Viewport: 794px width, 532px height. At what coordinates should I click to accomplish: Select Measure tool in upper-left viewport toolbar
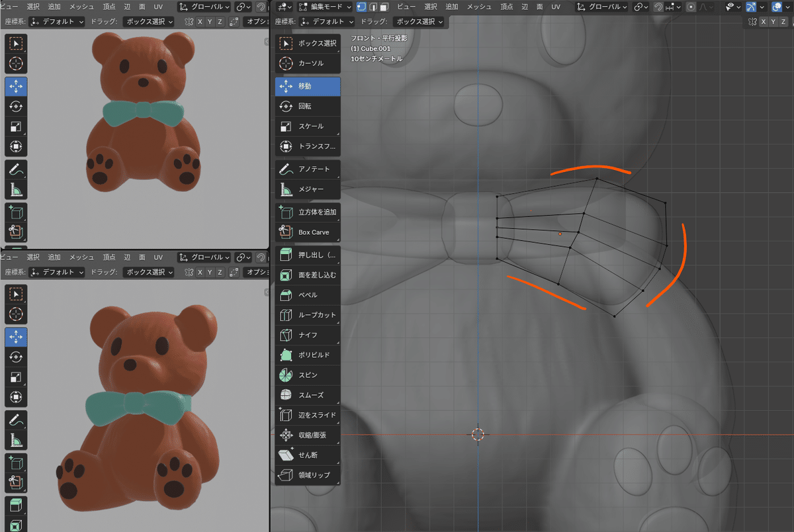(x=16, y=189)
